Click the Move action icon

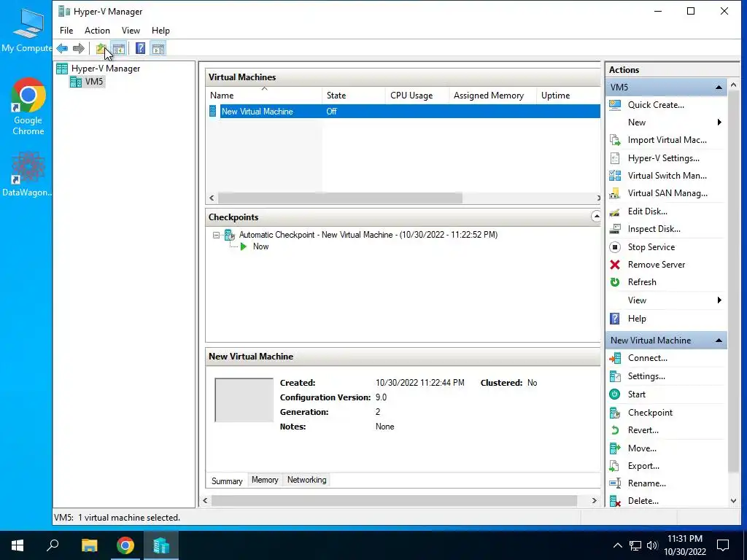[615, 448]
